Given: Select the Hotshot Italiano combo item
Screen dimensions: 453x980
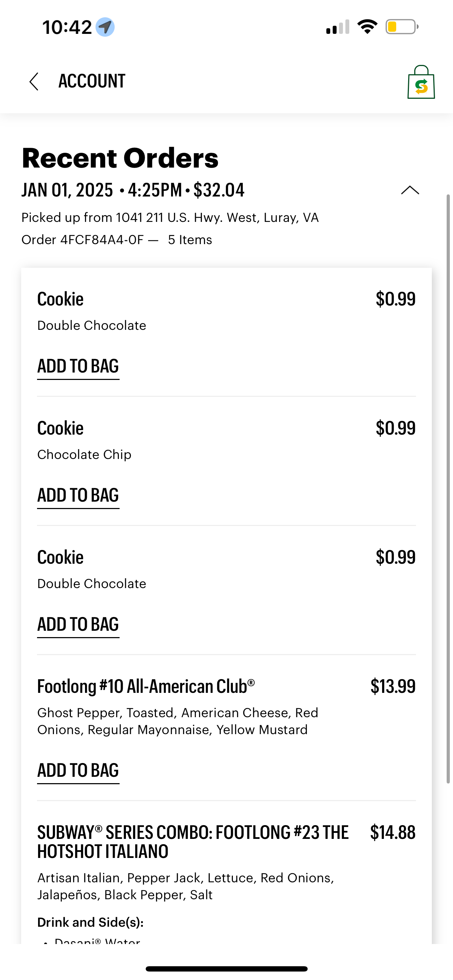Looking at the screenshot, I should 193,841.
